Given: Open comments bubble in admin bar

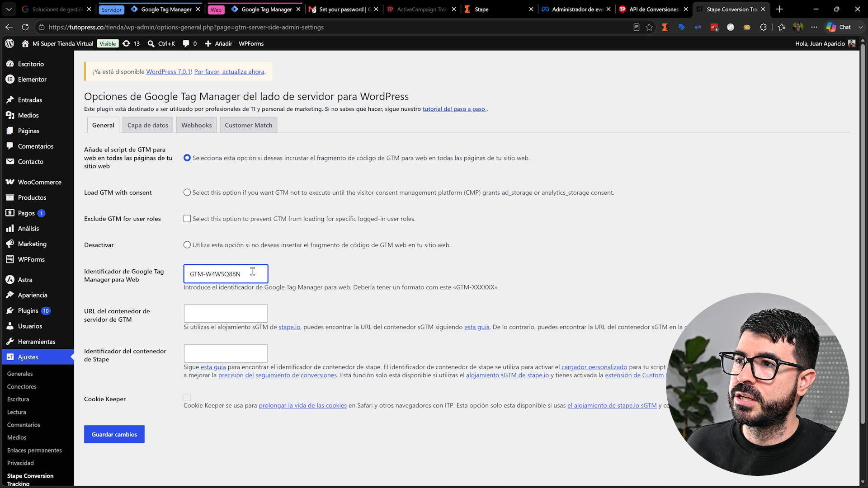Looking at the screenshot, I should point(189,44).
